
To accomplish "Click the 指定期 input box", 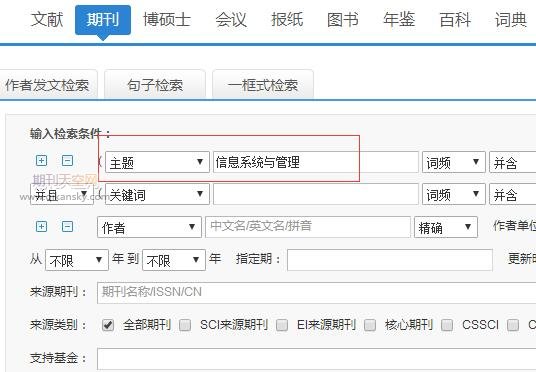I will (x=390, y=260).
